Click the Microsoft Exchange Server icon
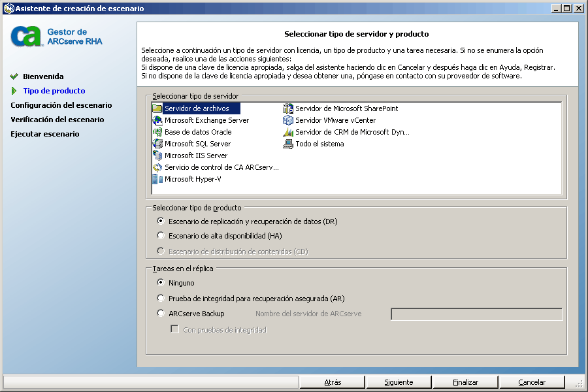Screen dimensions: 588x392 pyautogui.click(x=157, y=120)
